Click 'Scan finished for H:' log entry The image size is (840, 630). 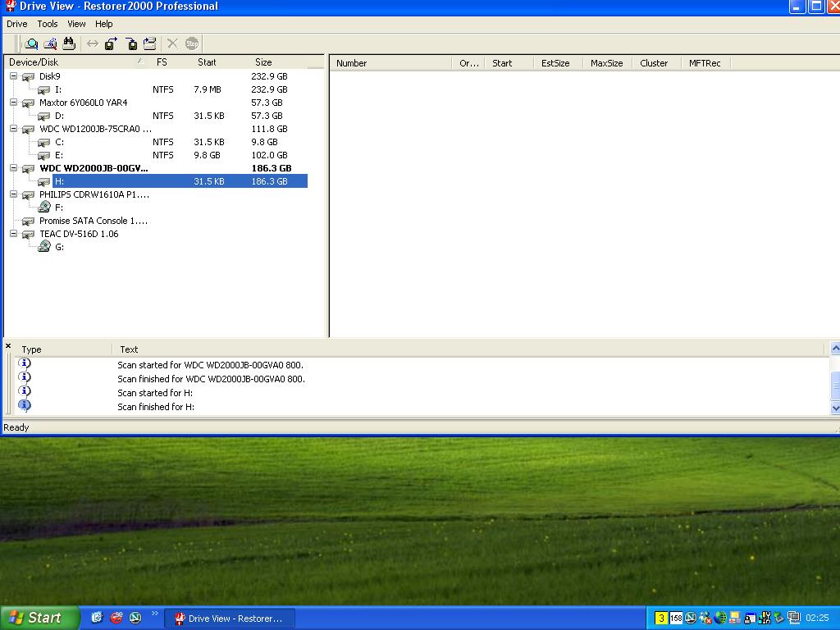156,407
